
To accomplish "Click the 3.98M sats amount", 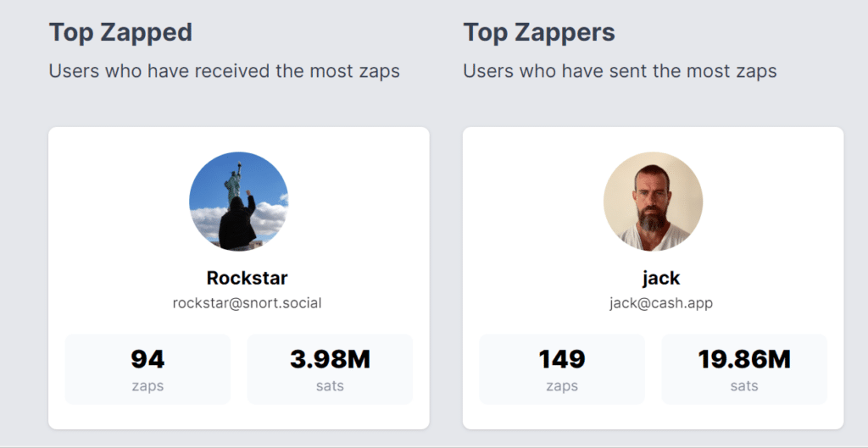I will [330, 359].
